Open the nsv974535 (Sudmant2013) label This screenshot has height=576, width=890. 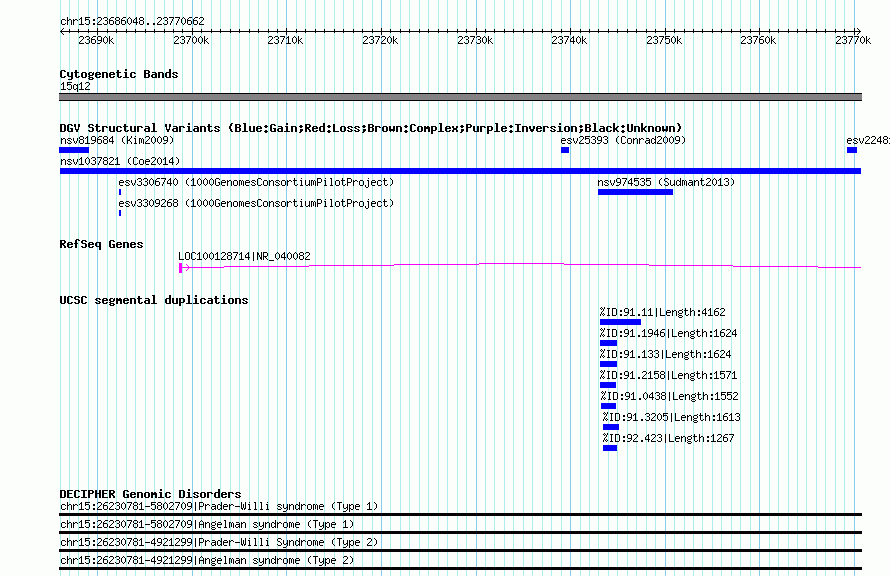666,182
